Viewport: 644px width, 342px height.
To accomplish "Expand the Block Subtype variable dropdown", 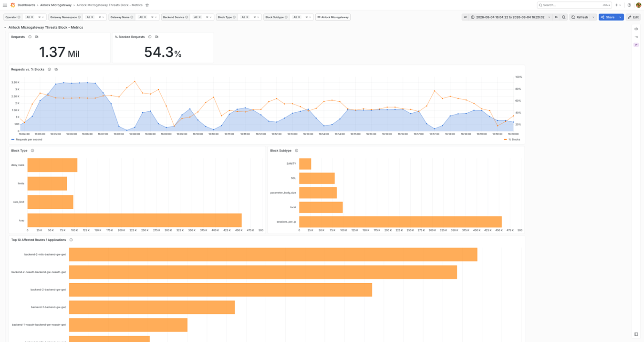I will pyautogui.click(x=310, y=17).
